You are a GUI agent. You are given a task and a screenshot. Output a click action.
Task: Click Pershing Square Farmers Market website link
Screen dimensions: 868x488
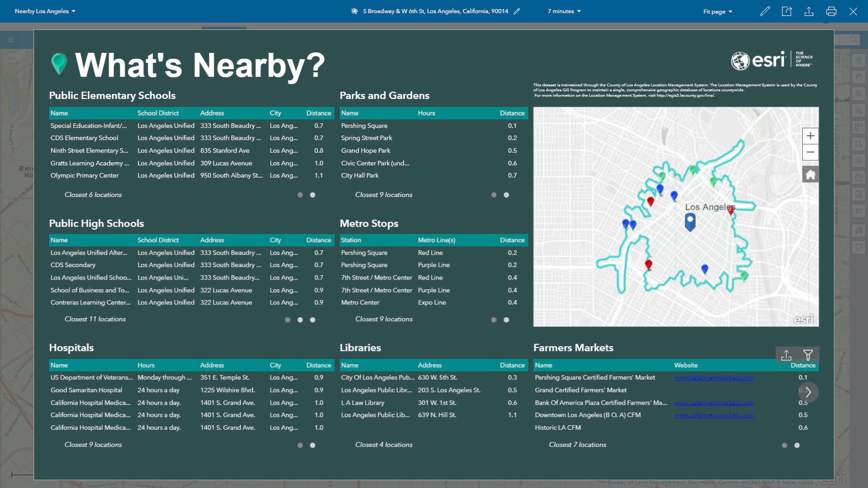click(x=713, y=377)
